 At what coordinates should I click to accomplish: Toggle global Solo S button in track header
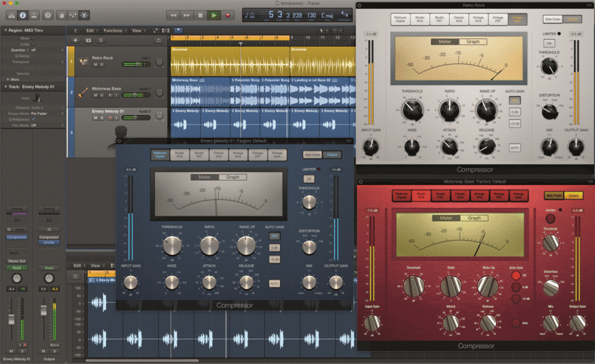100,40
